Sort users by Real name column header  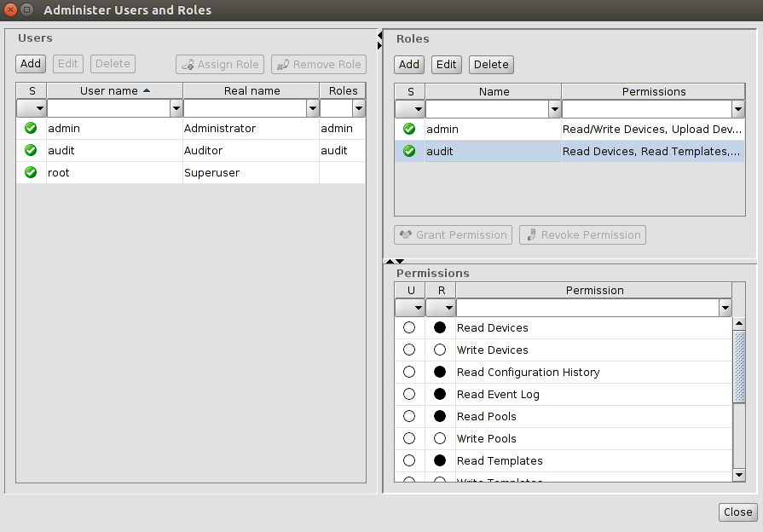[251, 91]
